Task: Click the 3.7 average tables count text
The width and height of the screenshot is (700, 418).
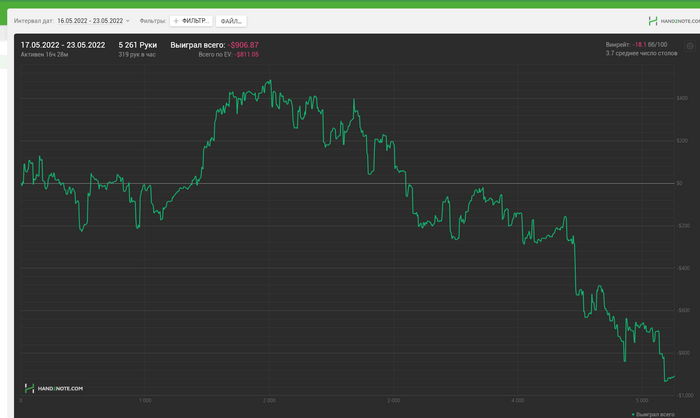Action: coord(636,53)
